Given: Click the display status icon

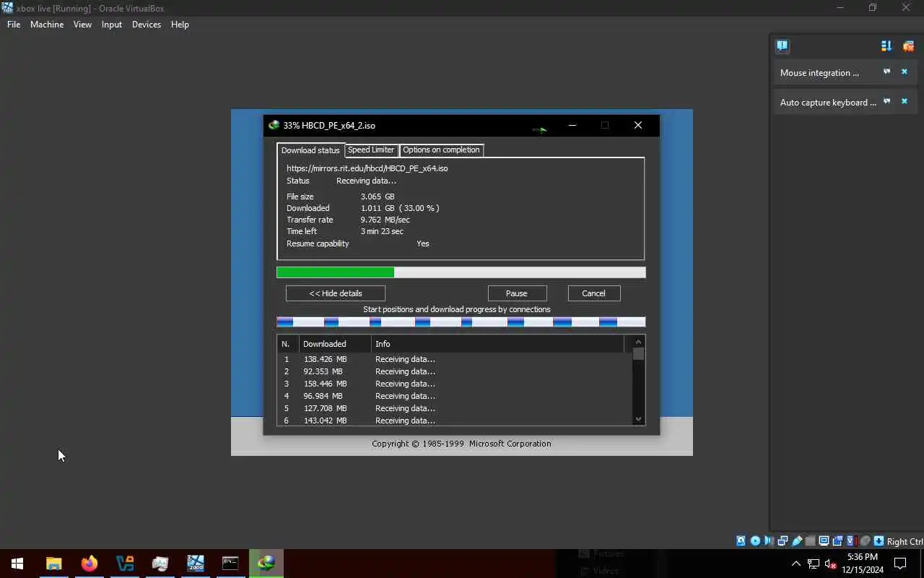Looking at the screenshot, I should (824, 541).
